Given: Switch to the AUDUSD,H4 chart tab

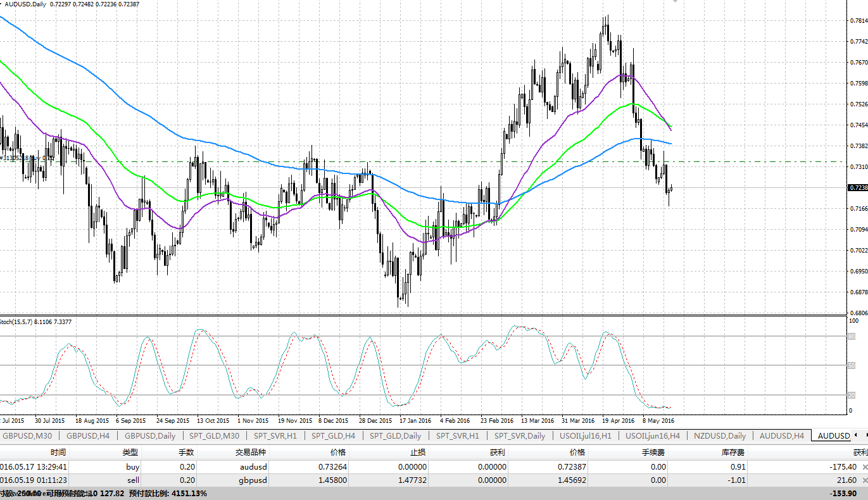Looking at the screenshot, I should pos(781,435).
